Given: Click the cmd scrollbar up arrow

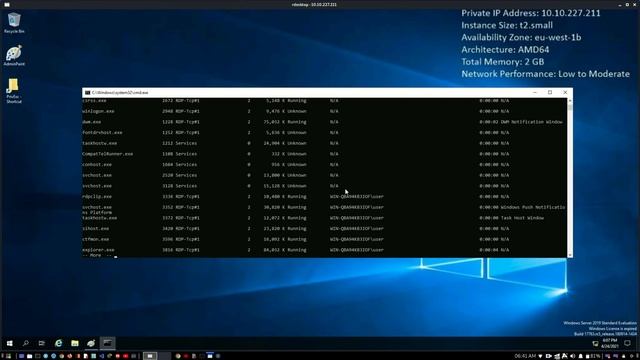Looking at the screenshot, I should pyautogui.click(x=570, y=100).
